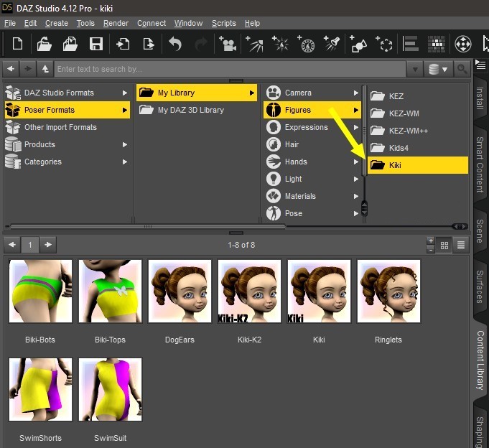Go back in content library navigation

pos(11,69)
